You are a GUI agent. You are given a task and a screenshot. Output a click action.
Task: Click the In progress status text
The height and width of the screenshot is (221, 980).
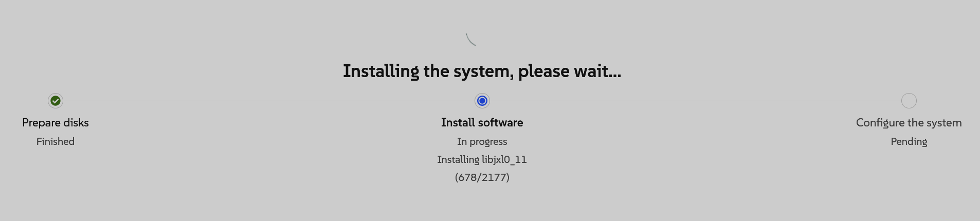pos(482,142)
